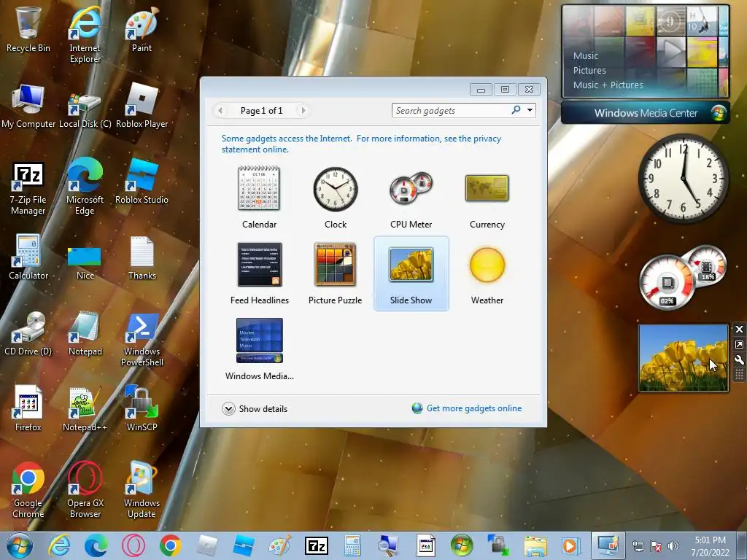Open the volume control in system tray
Screen dimensions: 747x560
point(673,545)
